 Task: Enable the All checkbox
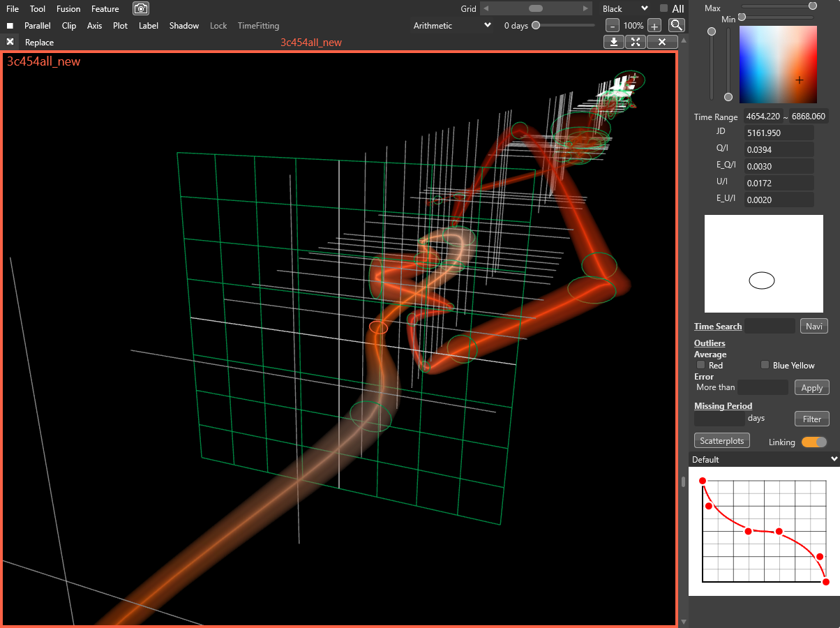tap(663, 8)
